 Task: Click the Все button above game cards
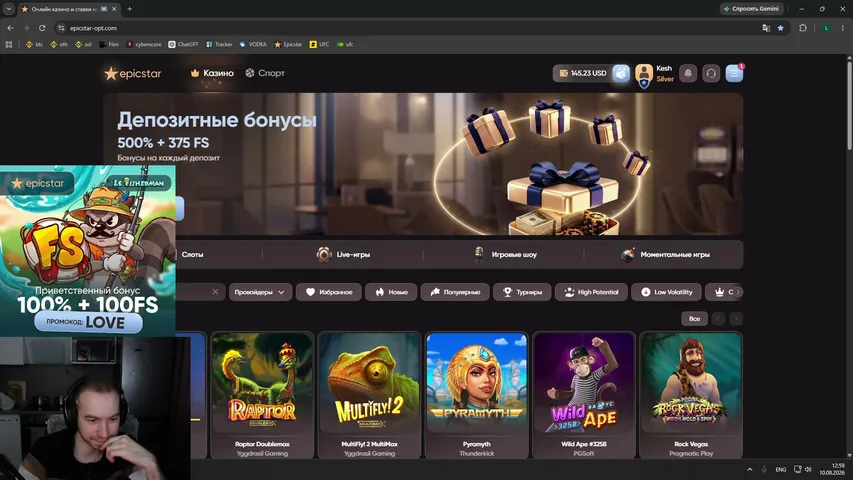coord(694,319)
